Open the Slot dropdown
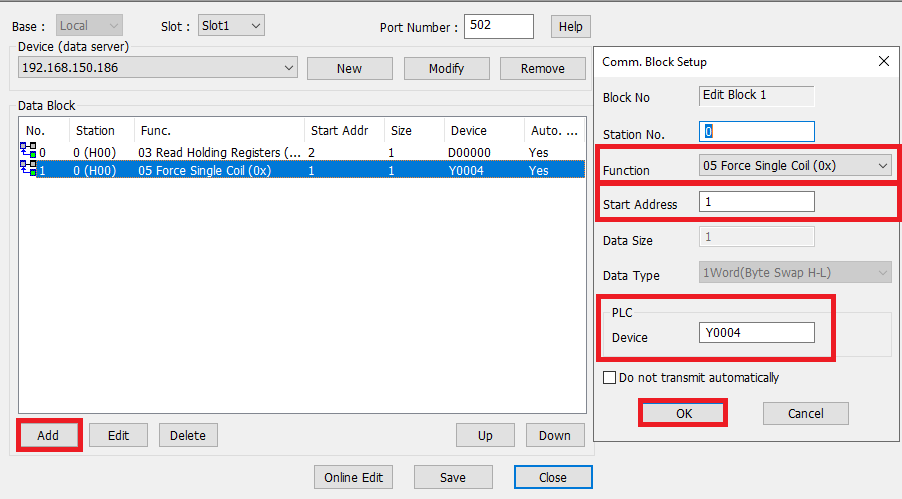The width and height of the screenshot is (902, 499). [231, 25]
